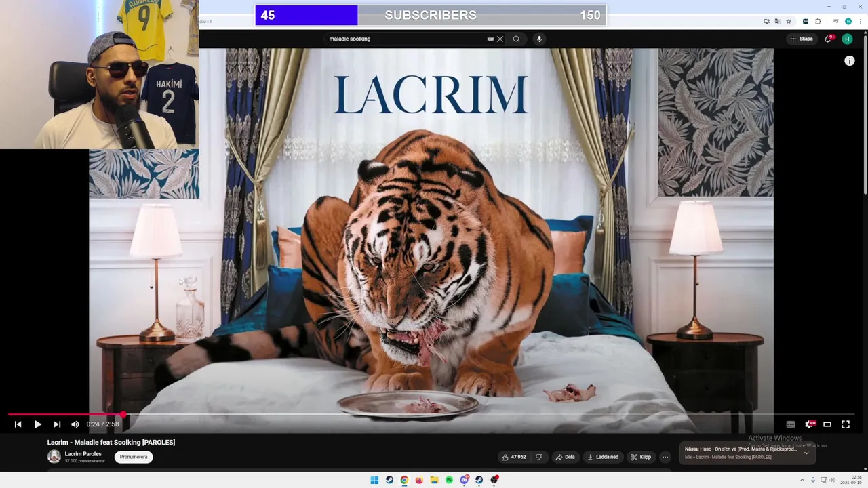Viewport: 868px width, 488px height.
Task: Open the video info card icon
Action: tap(849, 61)
